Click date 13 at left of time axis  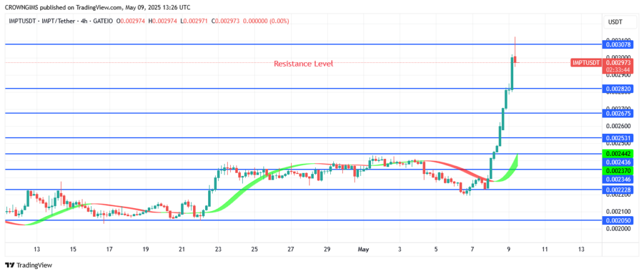(x=37, y=249)
